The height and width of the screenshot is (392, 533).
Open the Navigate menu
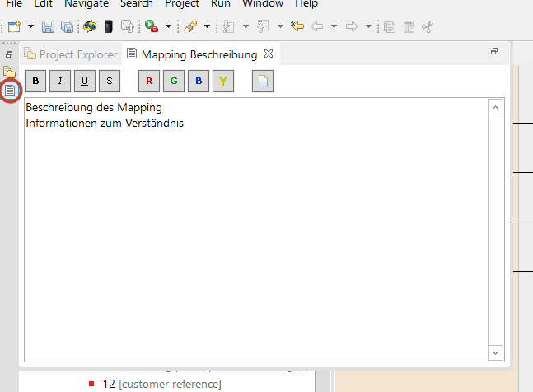(x=86, y=3)
